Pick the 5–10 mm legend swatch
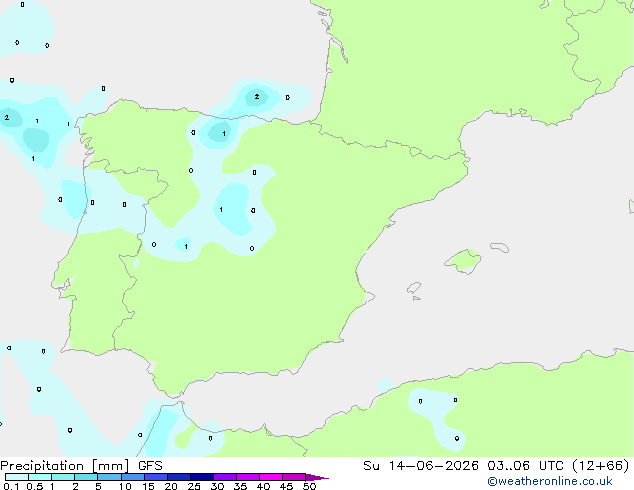The height and width of the screenshot is (490, 634). [110, 477]
